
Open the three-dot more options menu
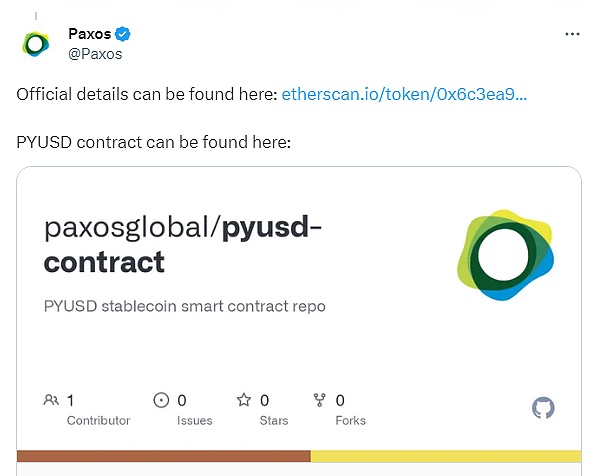pos(572,34)
